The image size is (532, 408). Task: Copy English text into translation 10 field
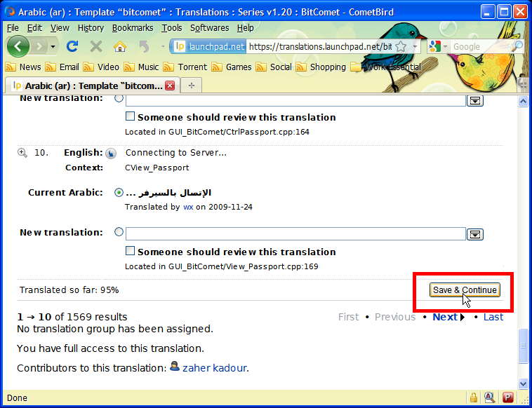[111, 154]
